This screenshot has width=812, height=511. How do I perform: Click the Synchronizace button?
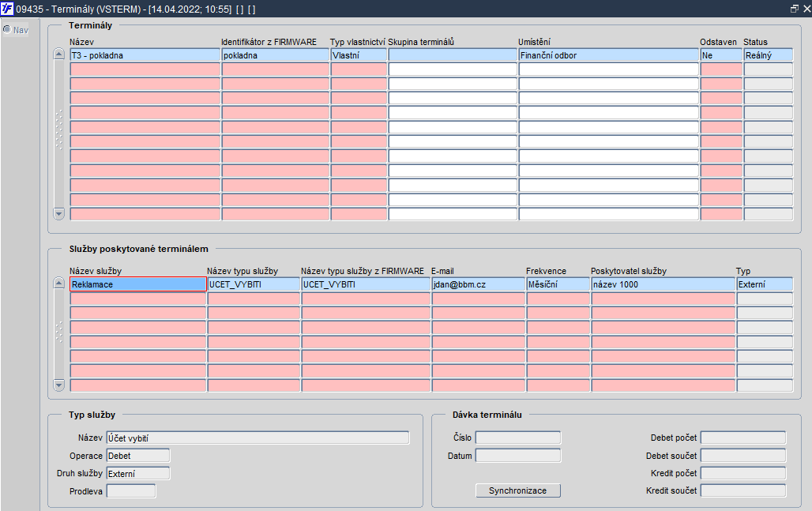tap(518, 490)
